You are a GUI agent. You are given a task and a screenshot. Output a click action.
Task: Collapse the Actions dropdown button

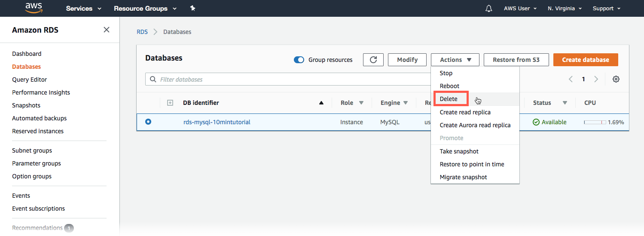[x=455, y=60]
